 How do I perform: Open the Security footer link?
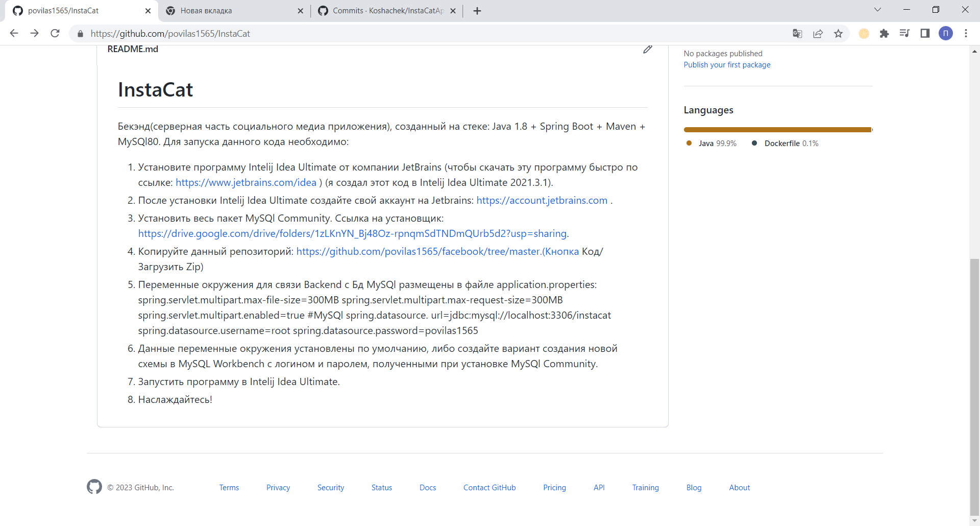[331, 488]
